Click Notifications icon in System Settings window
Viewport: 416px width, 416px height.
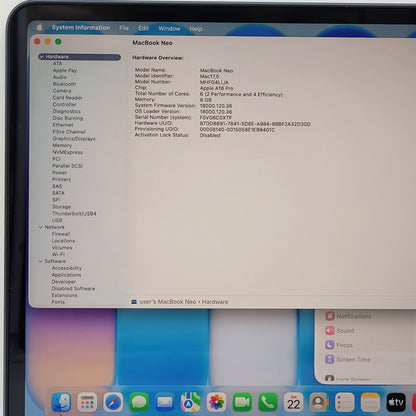pos(330,316)
